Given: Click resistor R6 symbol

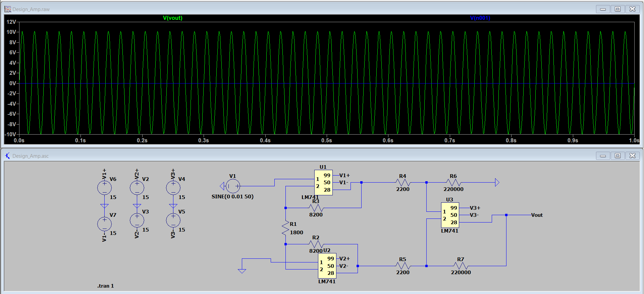Looking at the screenshot, I should click(453, 183).
